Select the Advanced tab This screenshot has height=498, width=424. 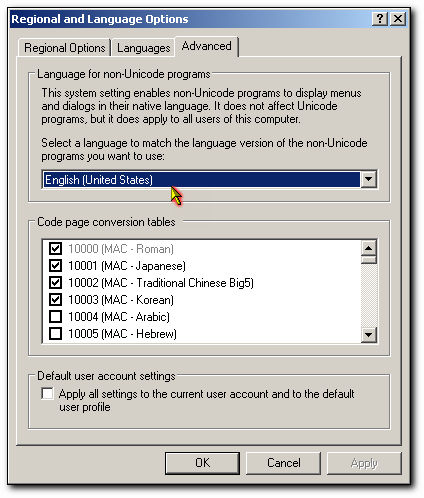coord(207,46)
